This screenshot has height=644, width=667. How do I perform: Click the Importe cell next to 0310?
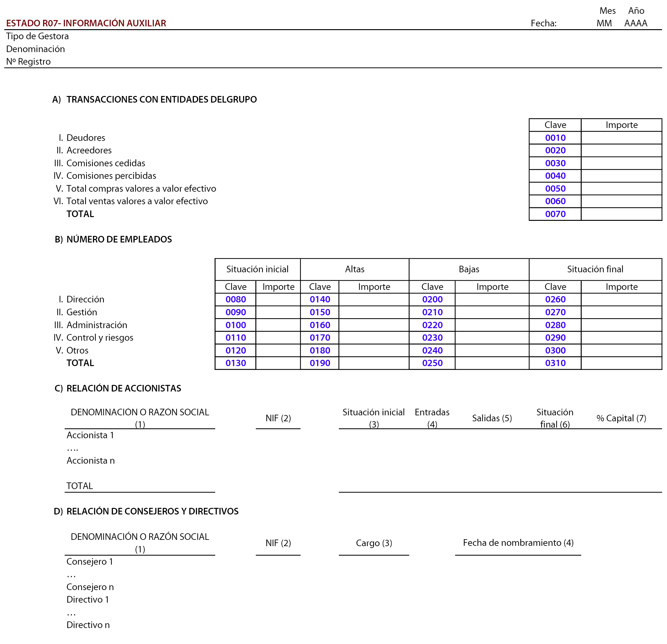(622, 363)
